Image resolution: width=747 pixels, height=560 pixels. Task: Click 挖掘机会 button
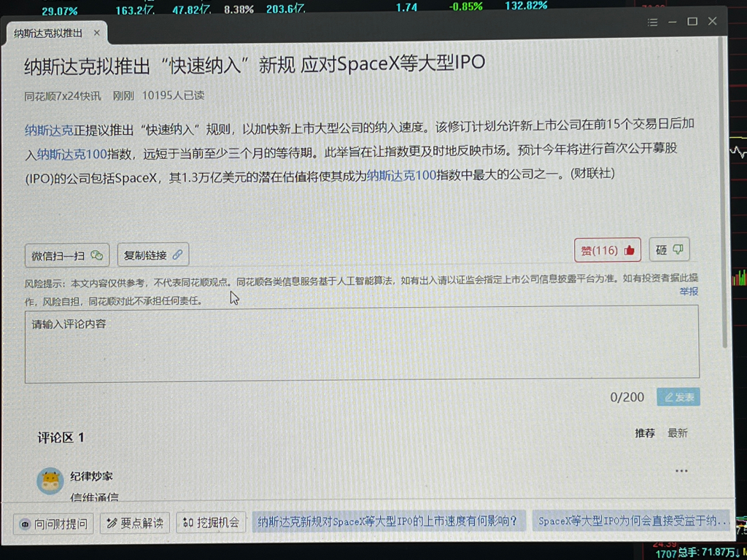211,522
